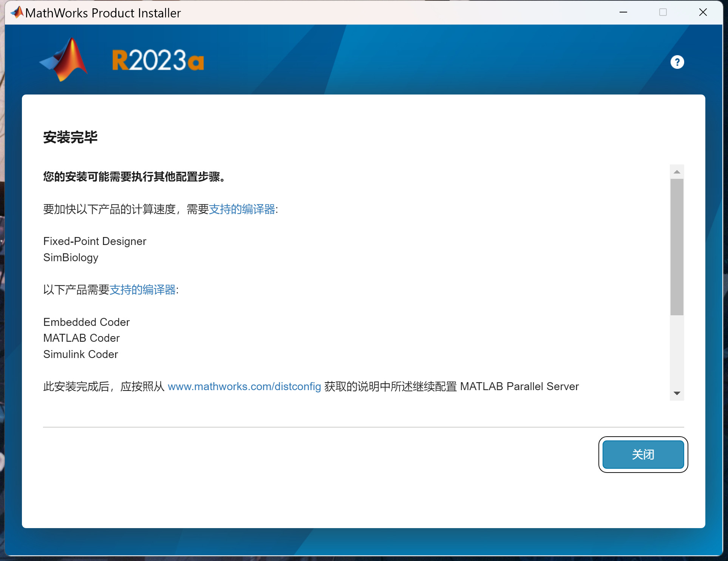This screenshot has width=728, height=561.
Task: Minimize the installer window
Action: click(x=623, y=12)
